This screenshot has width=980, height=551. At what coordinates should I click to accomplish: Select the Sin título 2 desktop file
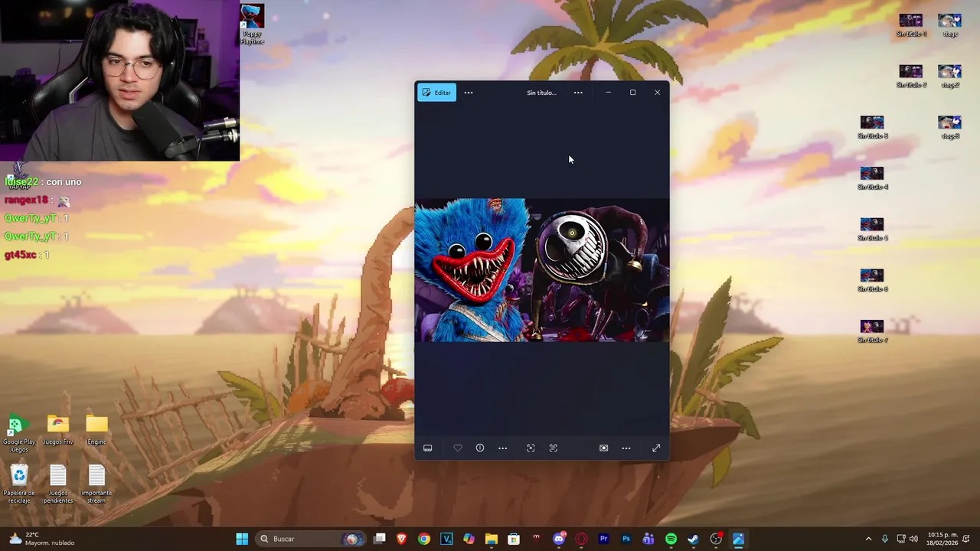point(911,77)
